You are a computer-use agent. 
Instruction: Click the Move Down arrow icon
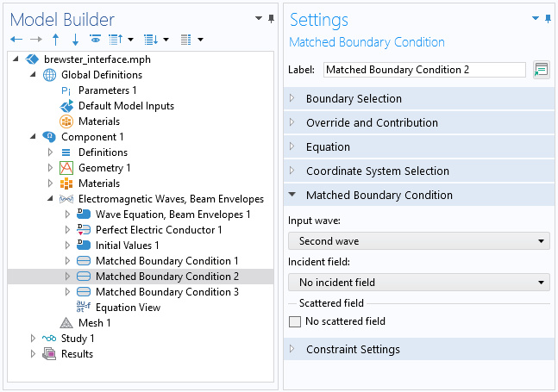click(75, 40)
